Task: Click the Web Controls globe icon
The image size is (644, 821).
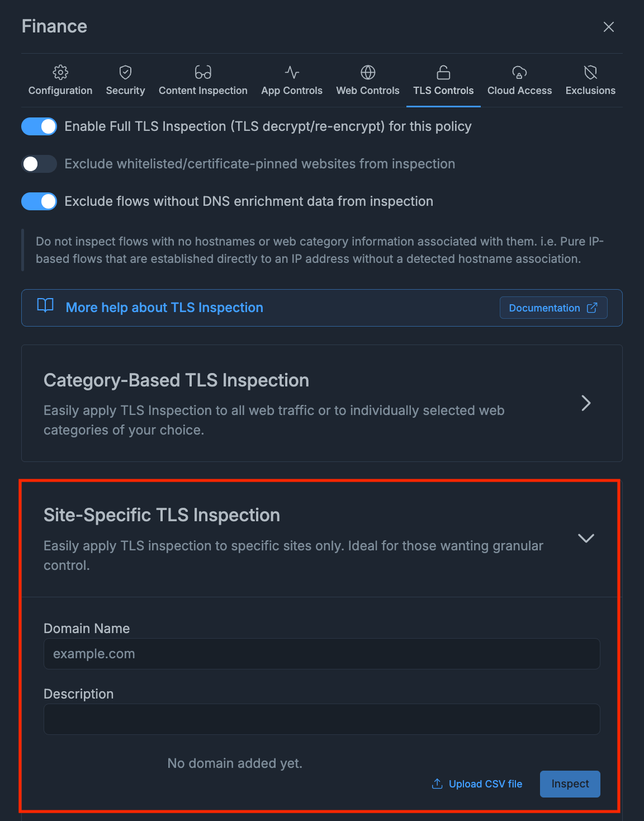Action: pyautogui.click(x=367, y=72)
